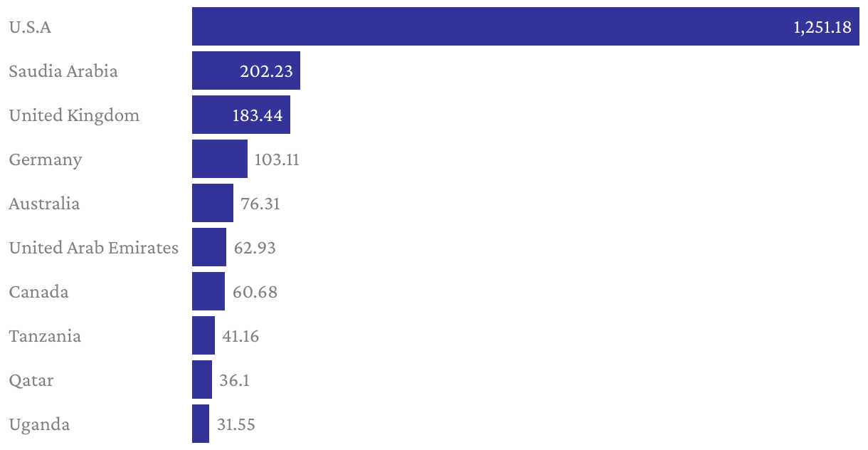Click the United Arab Emirates label
Screen dimensions: 868x450
(94, 248)
